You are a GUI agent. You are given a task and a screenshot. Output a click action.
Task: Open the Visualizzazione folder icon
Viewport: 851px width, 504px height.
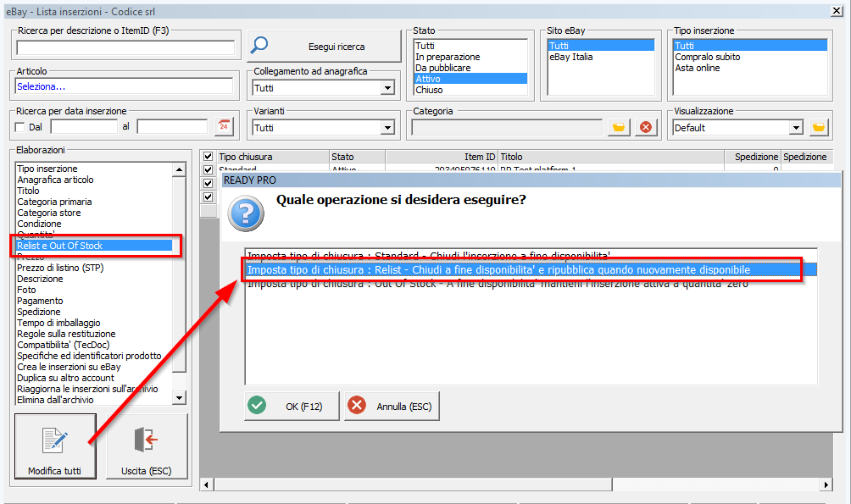point(819,128)
